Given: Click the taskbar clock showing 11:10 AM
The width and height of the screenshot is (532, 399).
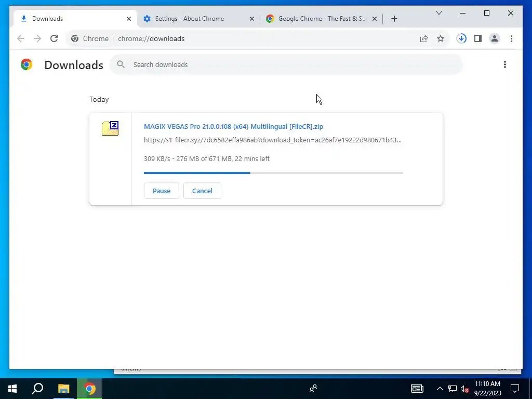Looking at the screenshot, I should pos(487,389).
